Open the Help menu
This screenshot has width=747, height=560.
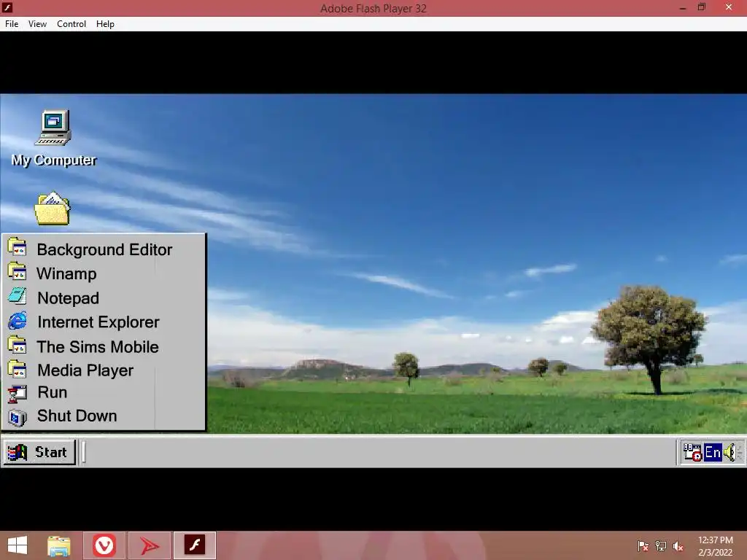(x=105, y=24)
